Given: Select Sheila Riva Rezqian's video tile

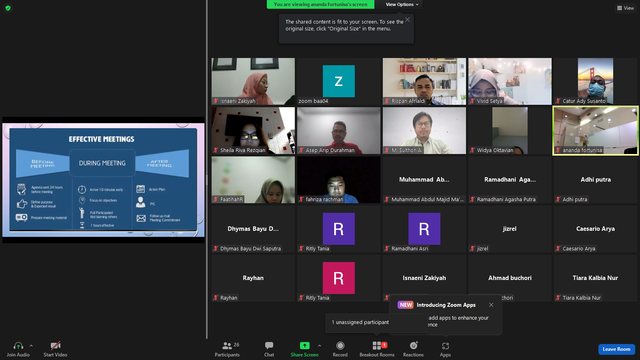Looking at the screenshot, I should point(253,131).
